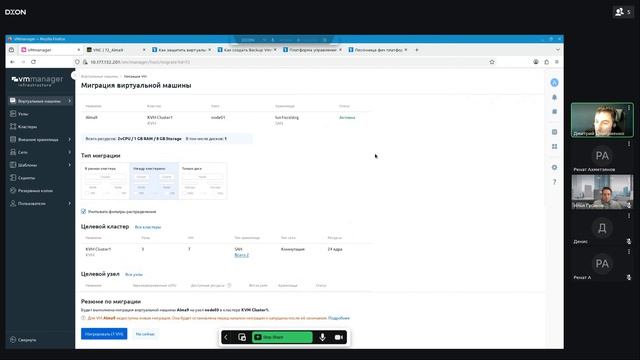Open Firefox hamburger menu

click(x=557, y=62)
